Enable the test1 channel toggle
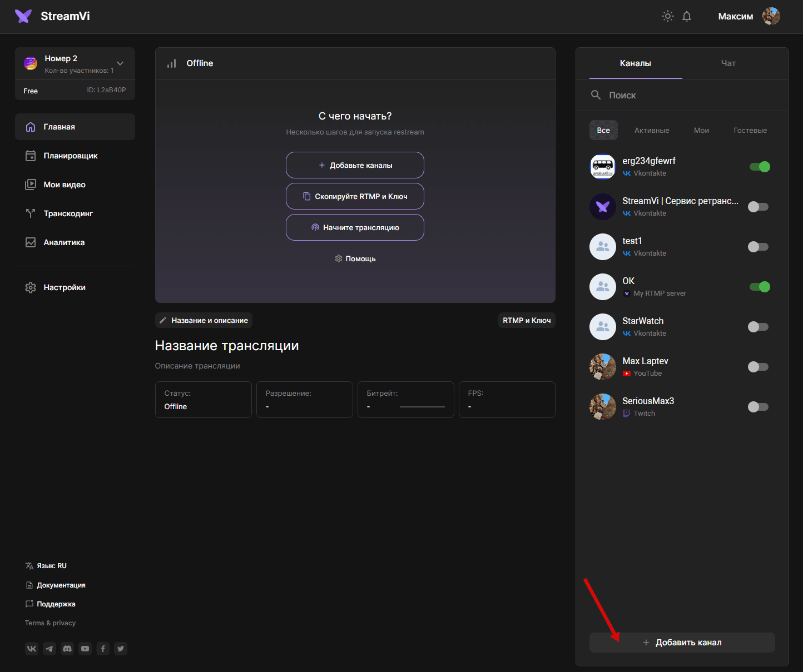Viewport: 803px width, 672px height. pos(759,247)
